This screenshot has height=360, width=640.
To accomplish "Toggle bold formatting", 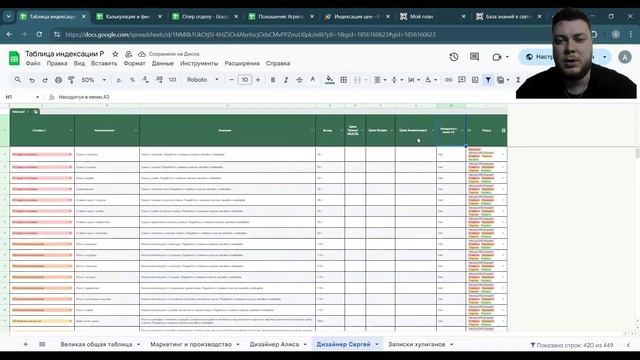I will (x=273, y=80).
